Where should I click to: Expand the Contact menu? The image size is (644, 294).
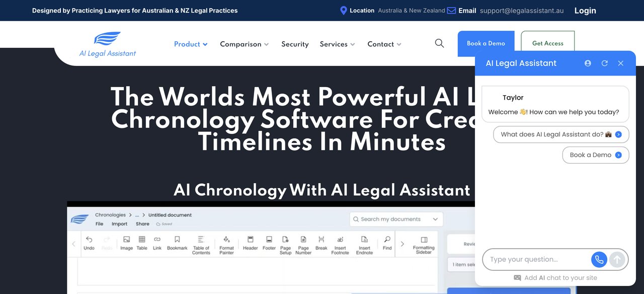[384, 44]
